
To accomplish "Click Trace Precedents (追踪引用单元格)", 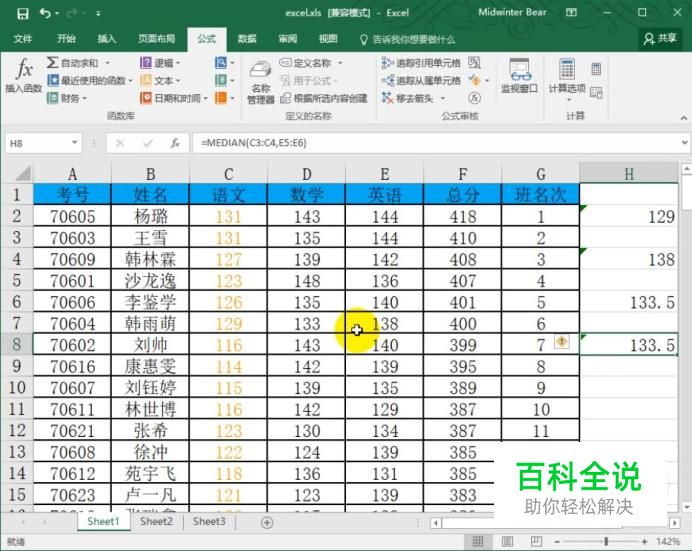I will click(x=421, y=63).
